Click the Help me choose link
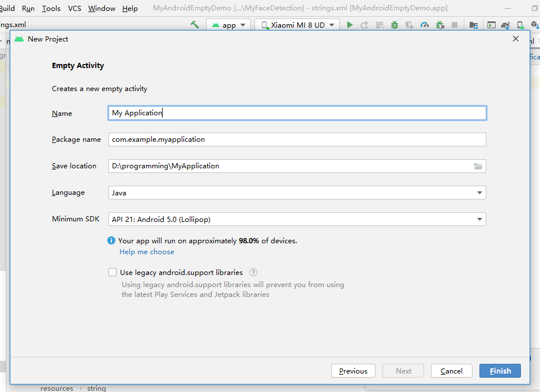 coord(147,252)
